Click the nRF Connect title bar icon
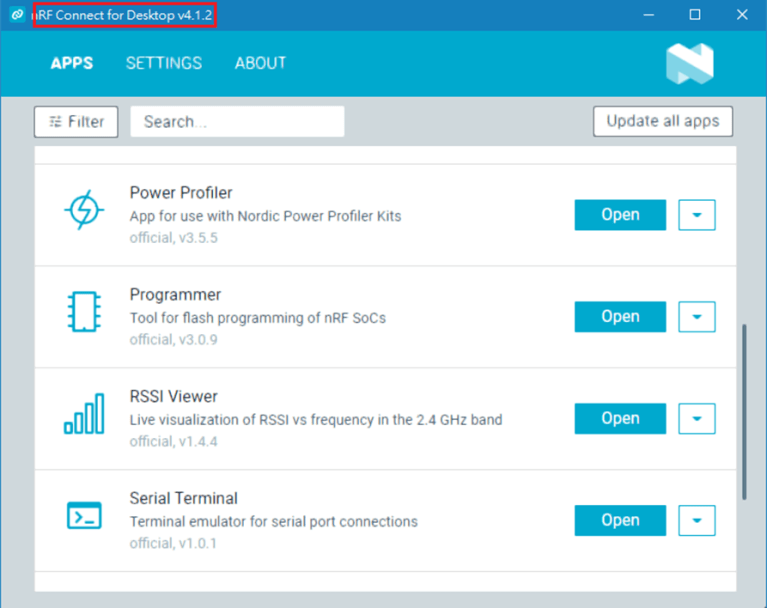The image size is (767, 608). pos(16,15)
